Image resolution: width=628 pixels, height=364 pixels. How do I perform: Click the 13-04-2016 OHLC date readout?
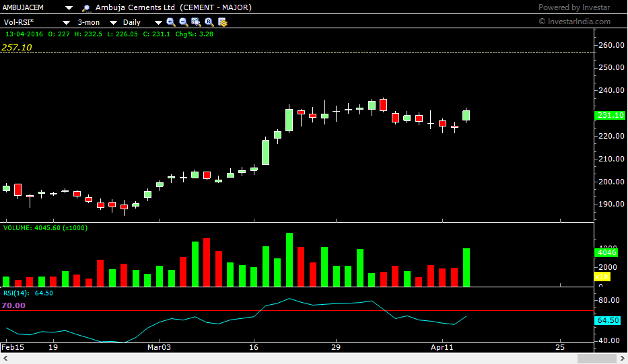[24, 34]
